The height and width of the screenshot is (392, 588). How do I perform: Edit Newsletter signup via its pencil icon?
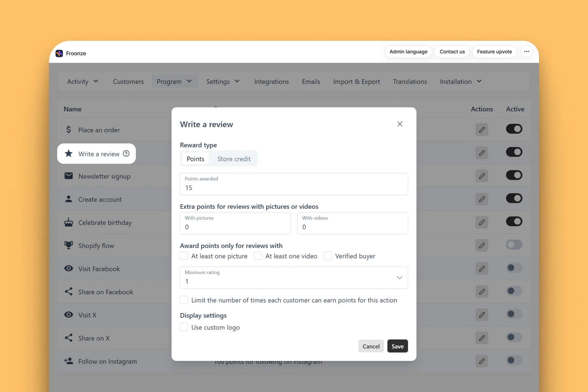click(482, 176)
